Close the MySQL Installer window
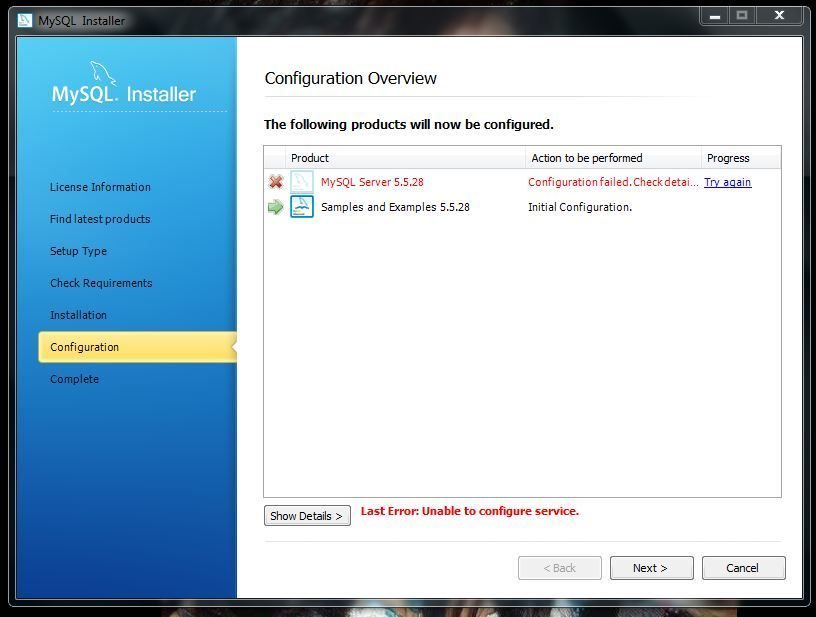This screenshot has height=617, width=816. [779, 16]
